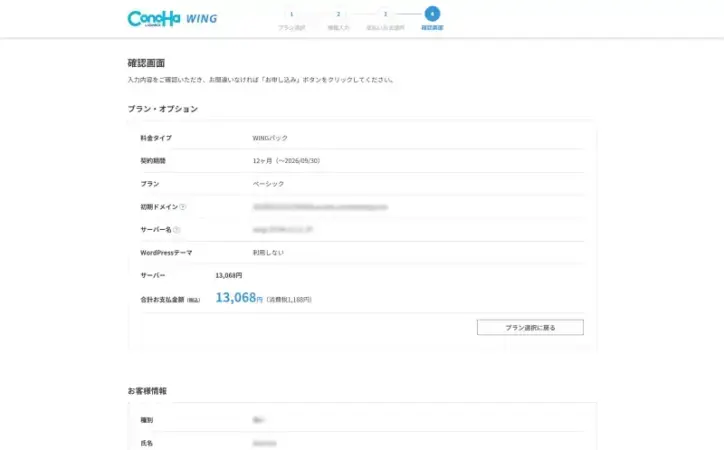Click the highlighted step 4 確認画面 circle
The height and width of the screenshot is (450, 724).
coord(431,14)
